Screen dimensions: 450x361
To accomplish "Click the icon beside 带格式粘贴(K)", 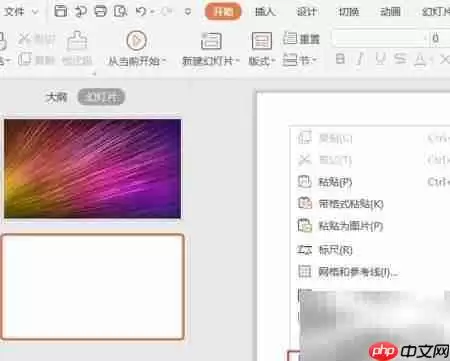I will pos(304,203).
